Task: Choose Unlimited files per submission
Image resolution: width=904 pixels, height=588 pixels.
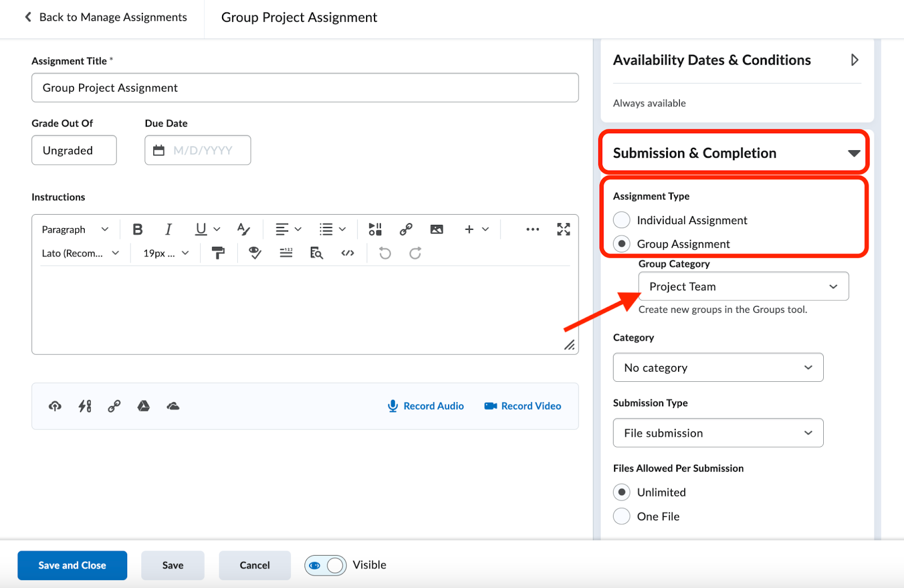Action: pyautogui.click(x=621, y=492)
